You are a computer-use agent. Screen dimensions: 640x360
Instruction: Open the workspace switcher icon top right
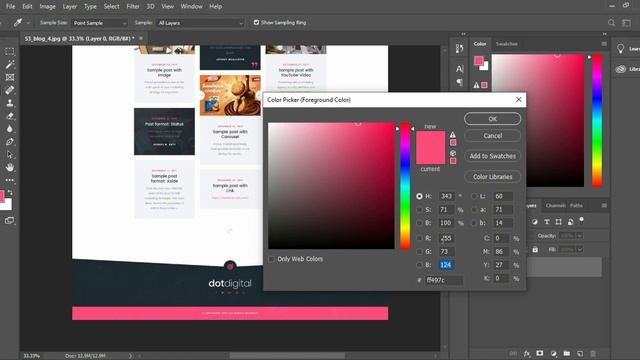click(x=626, y=23)
